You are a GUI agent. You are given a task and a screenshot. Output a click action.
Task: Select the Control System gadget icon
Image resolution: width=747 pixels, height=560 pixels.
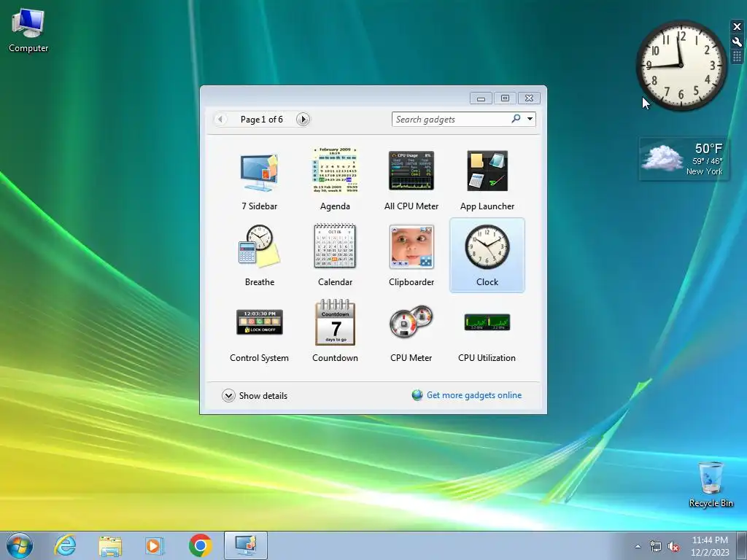click(x=259, y=322)
